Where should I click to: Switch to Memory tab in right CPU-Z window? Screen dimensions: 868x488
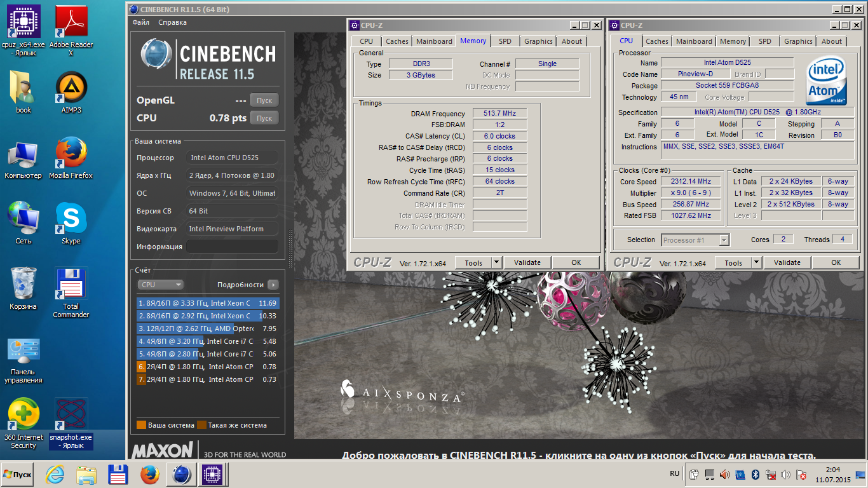coord(733,41)
